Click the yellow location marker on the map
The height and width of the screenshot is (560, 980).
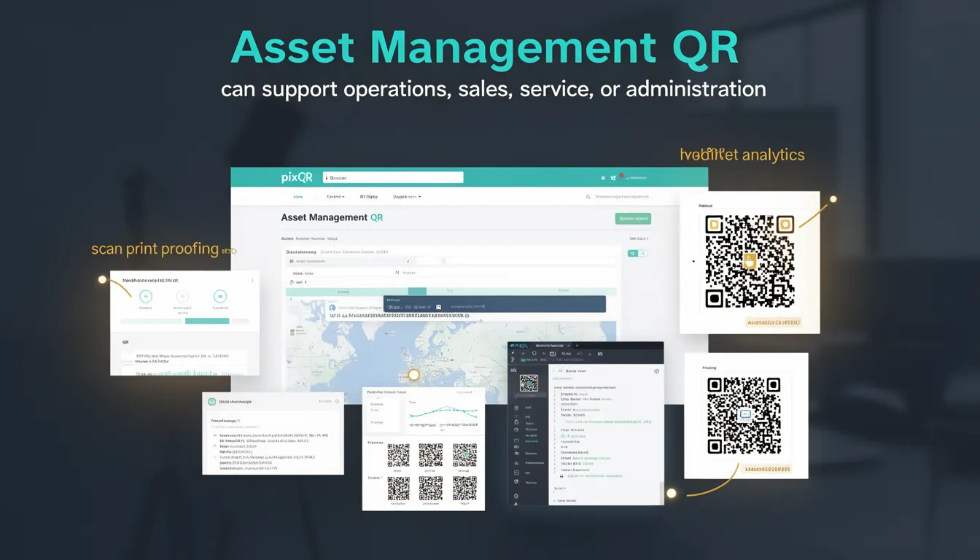click(413, 375)
